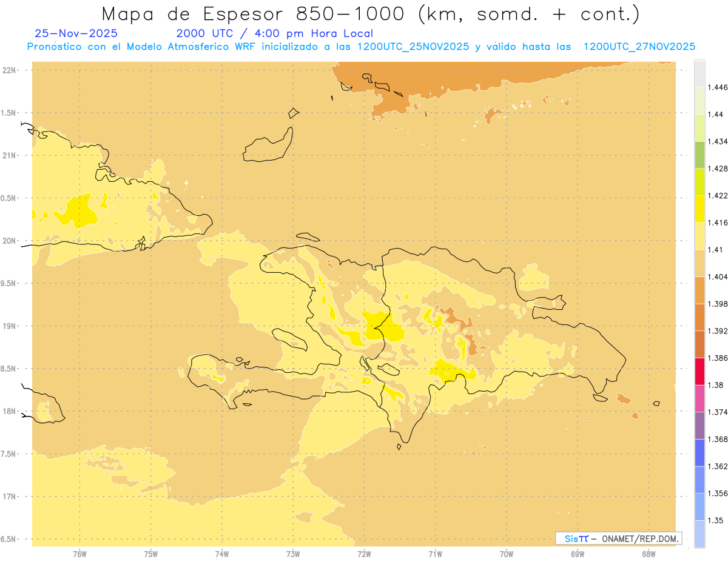Click the 17N latitude label

[8, 497]
